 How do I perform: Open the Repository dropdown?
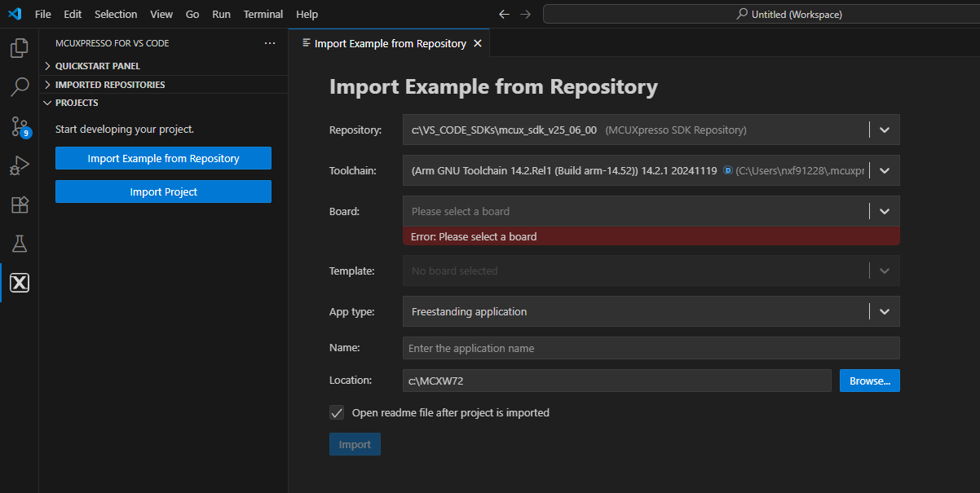pos(884,129)
